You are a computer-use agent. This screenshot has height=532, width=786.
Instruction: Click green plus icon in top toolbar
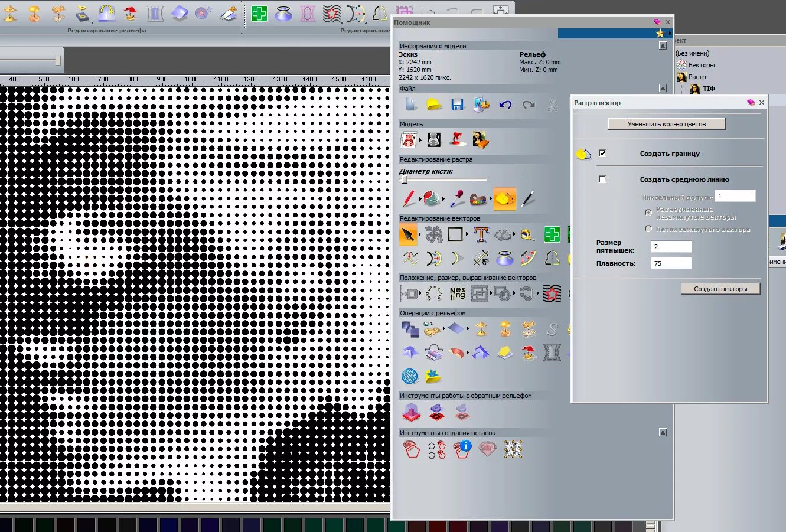coord(259,14)
